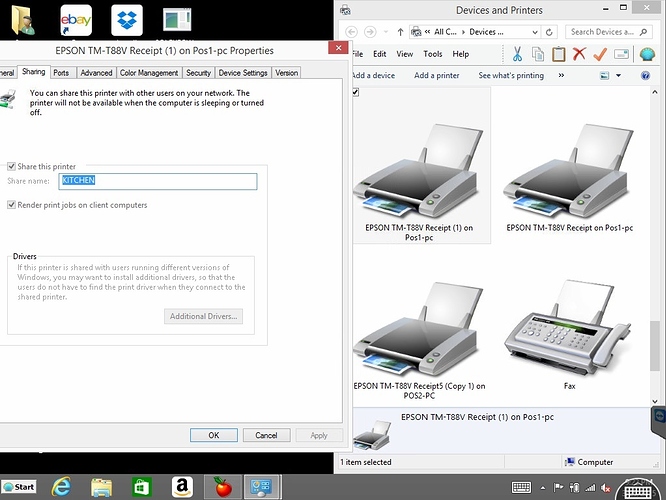Click the Forward arrow in Devices and Printers
This screenshot has height=500, width=666.
coord(370,32)
